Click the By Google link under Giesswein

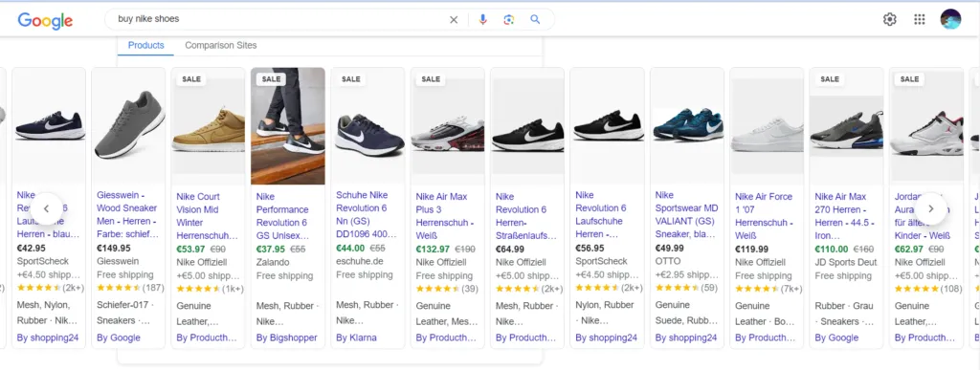[x=119, y=337]
